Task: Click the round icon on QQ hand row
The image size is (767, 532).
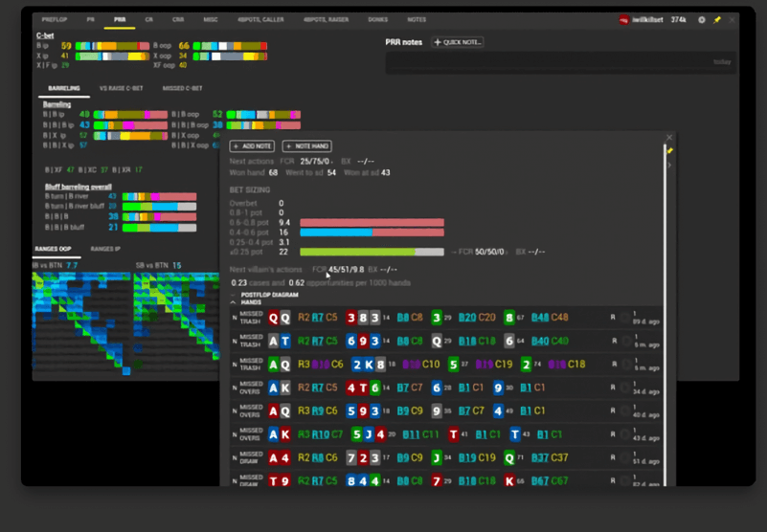Action: pos(624,318)
